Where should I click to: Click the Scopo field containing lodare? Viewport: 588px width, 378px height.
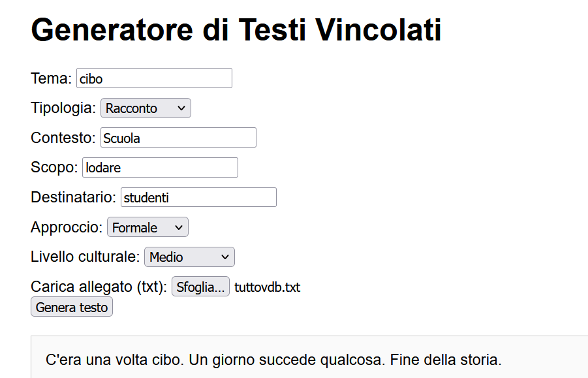[160, 168]
